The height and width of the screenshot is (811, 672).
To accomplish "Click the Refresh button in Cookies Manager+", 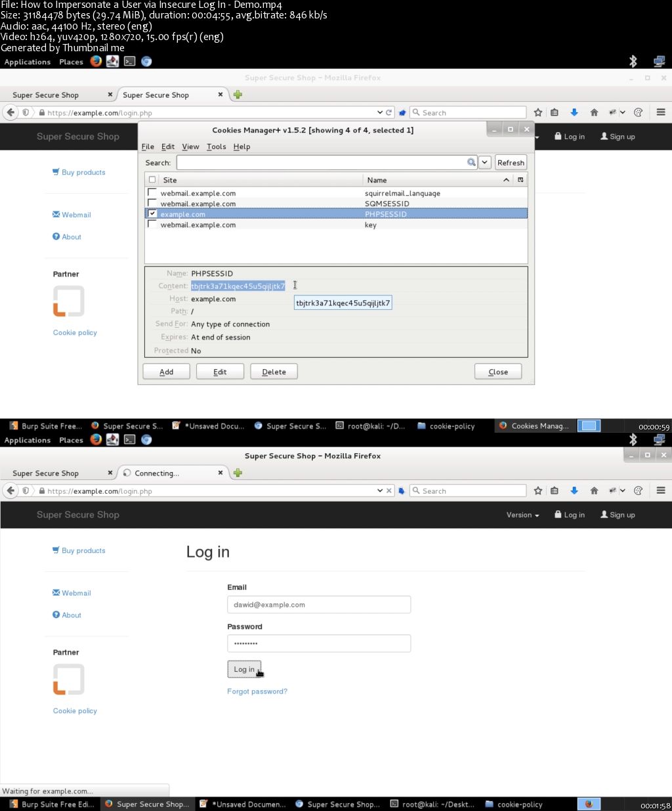I will tap(511, 162).
